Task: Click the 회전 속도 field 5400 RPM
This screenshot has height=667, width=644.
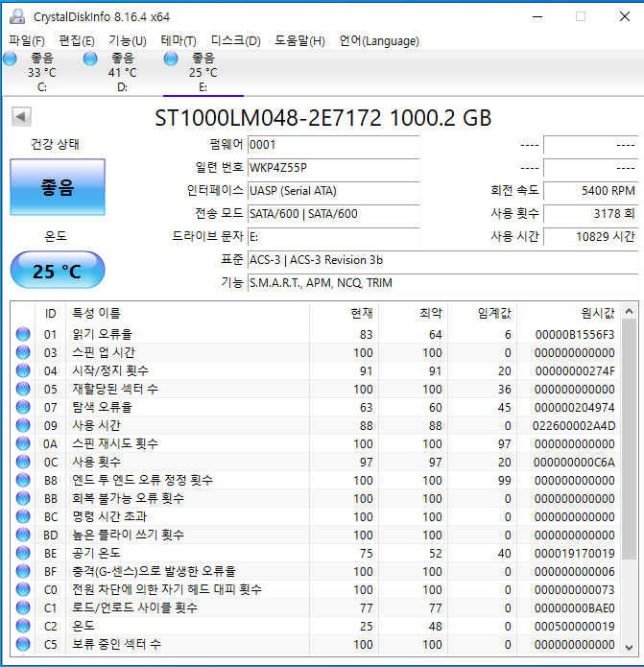Action: [x=591, y=191]
